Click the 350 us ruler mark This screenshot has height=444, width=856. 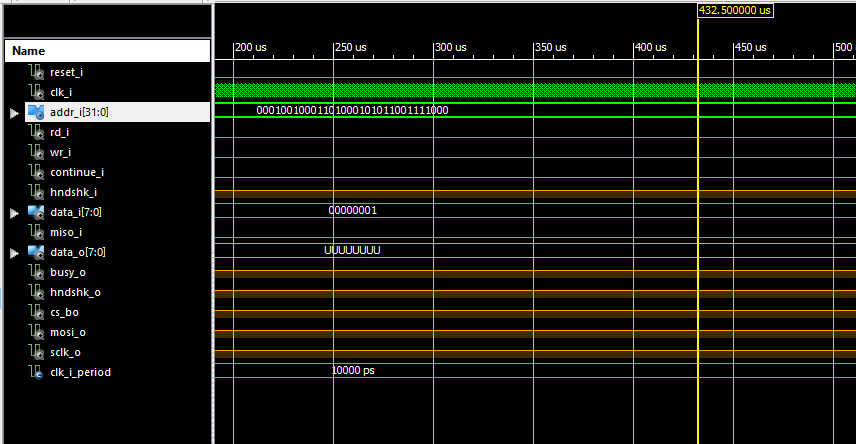coord(550,48)
